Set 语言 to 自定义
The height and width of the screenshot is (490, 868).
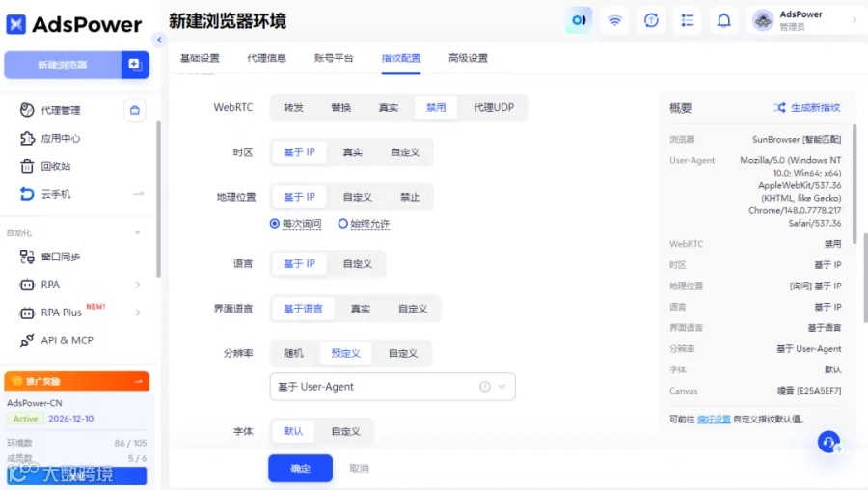click(358, 264)
